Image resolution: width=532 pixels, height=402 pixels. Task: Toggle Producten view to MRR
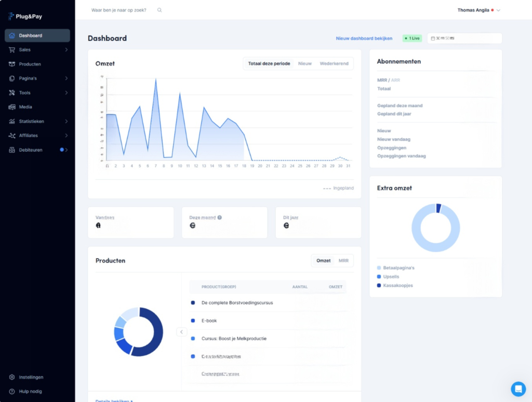click(343, 260)
